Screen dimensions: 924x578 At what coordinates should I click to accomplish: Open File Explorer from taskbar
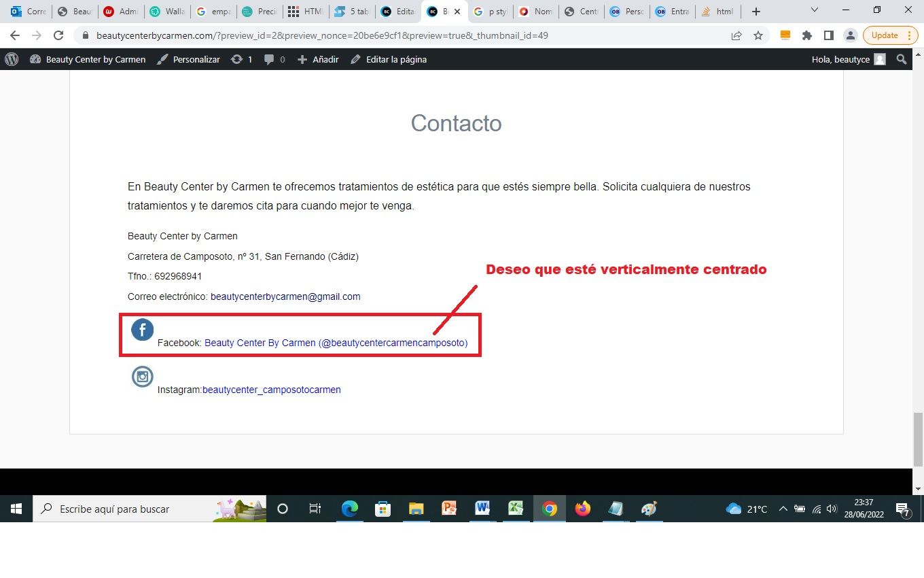point(416,509)
